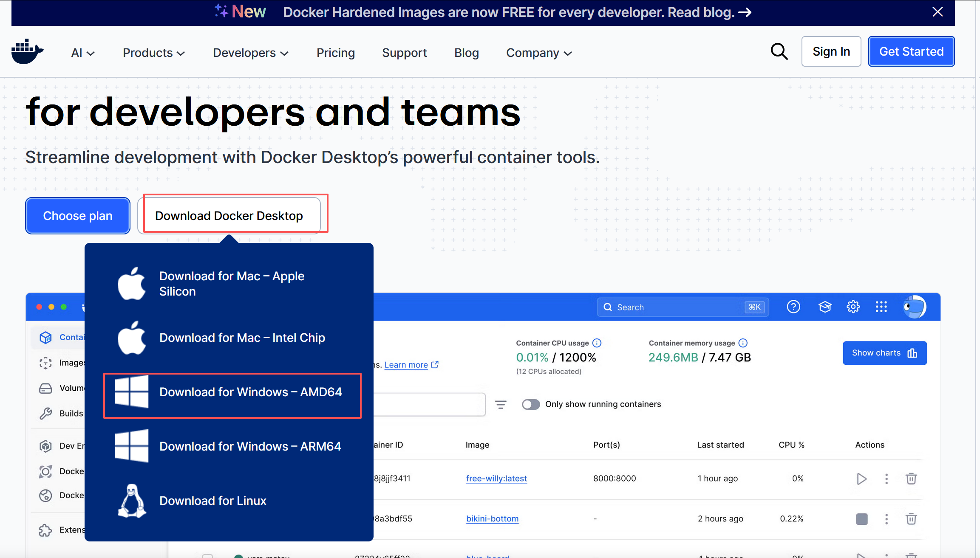This screenshot has height=558, width=980.
Task: Click the Get Started button
Action: (911, 51)
